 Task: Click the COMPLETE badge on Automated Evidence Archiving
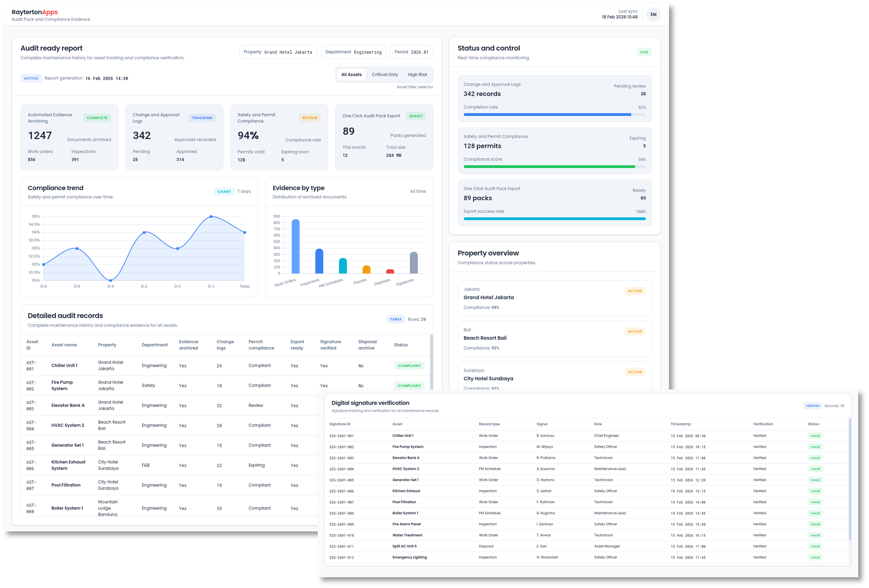pyautogui.click(x=97, y=118)
